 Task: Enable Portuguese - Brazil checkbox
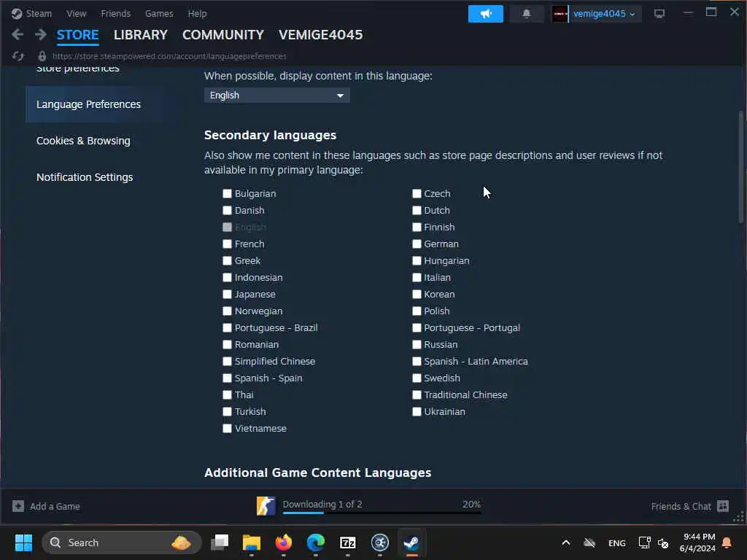pyautogui.click(x=228, y=327)
